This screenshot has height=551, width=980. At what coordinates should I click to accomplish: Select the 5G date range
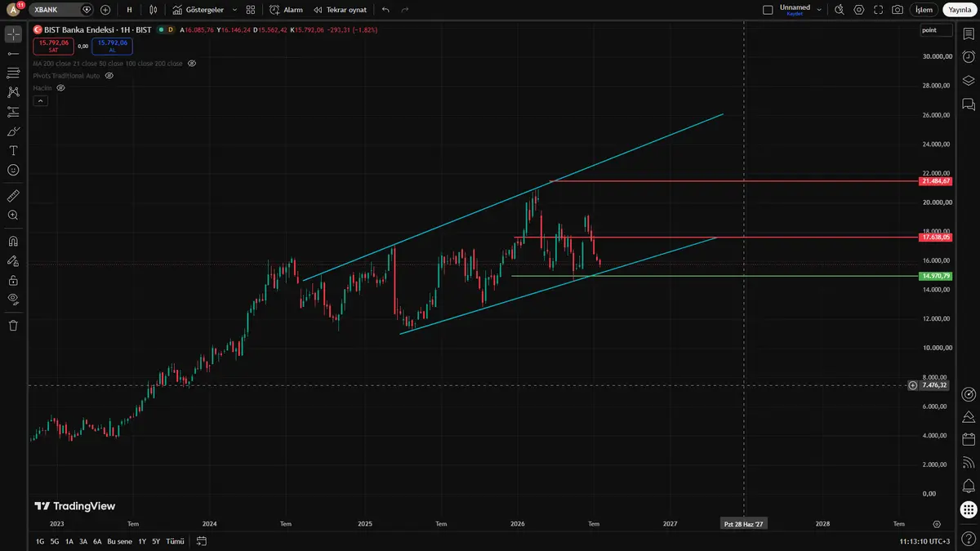[55, 541]
